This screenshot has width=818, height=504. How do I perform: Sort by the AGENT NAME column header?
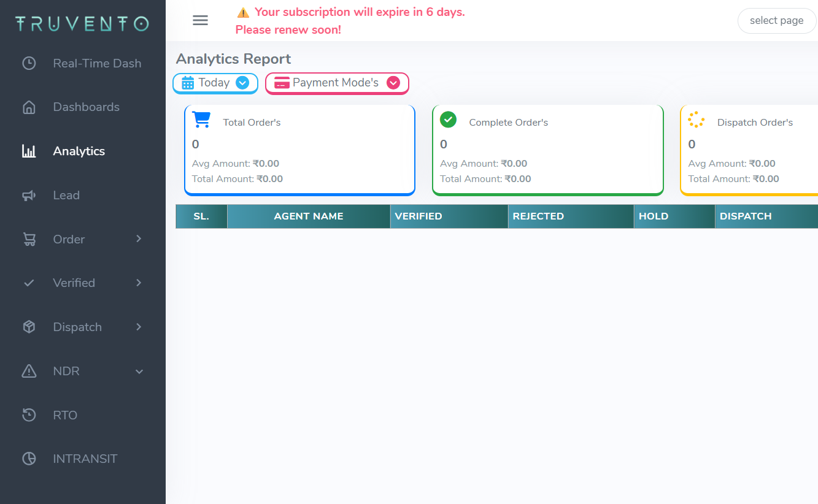(308, 216)
